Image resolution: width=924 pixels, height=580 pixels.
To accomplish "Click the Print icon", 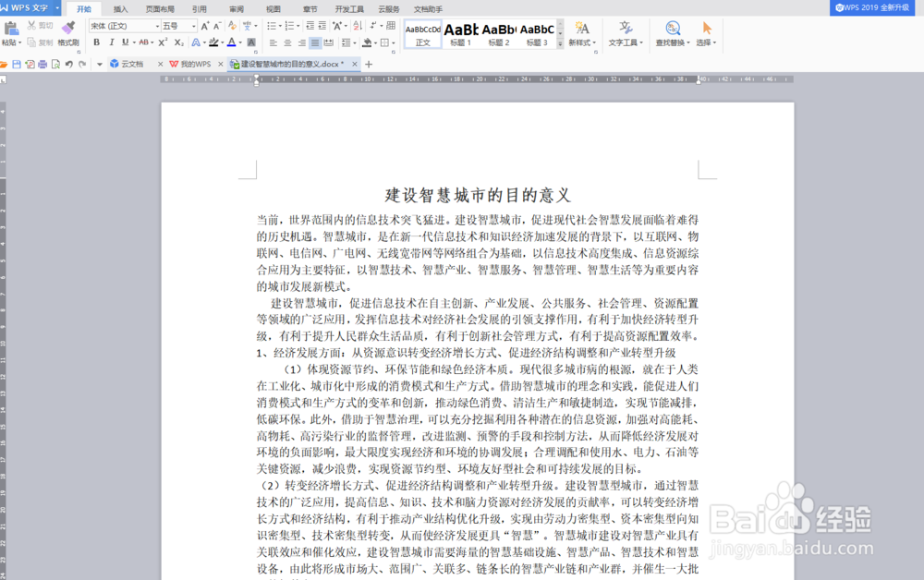I will pos(43,64).
